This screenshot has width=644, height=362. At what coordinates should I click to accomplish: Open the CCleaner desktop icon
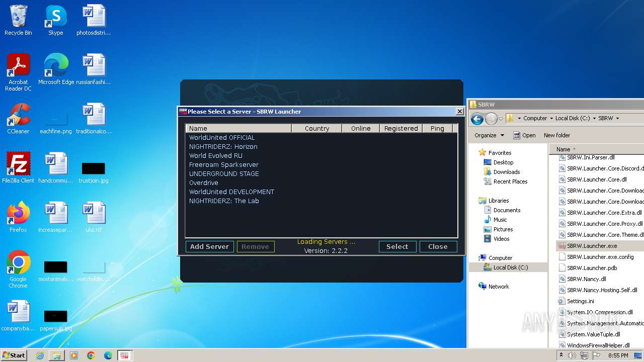(x=18, y=119)
